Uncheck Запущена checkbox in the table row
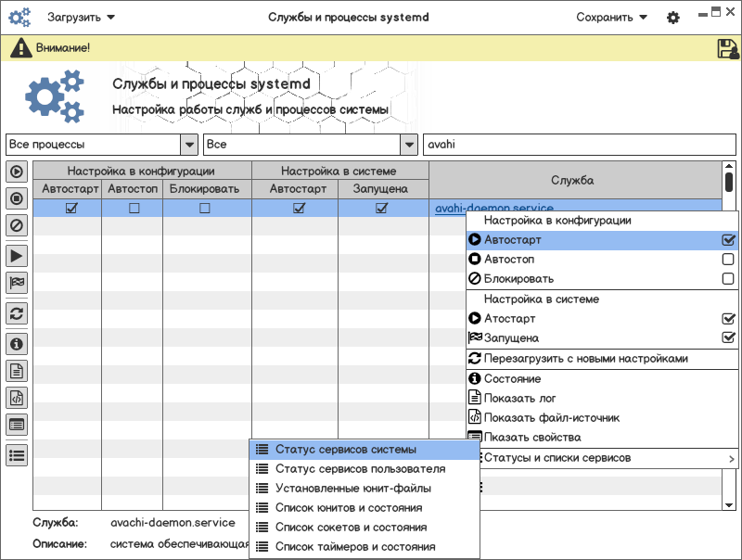This screenshot has width=742, height=560. click(381, 209)
